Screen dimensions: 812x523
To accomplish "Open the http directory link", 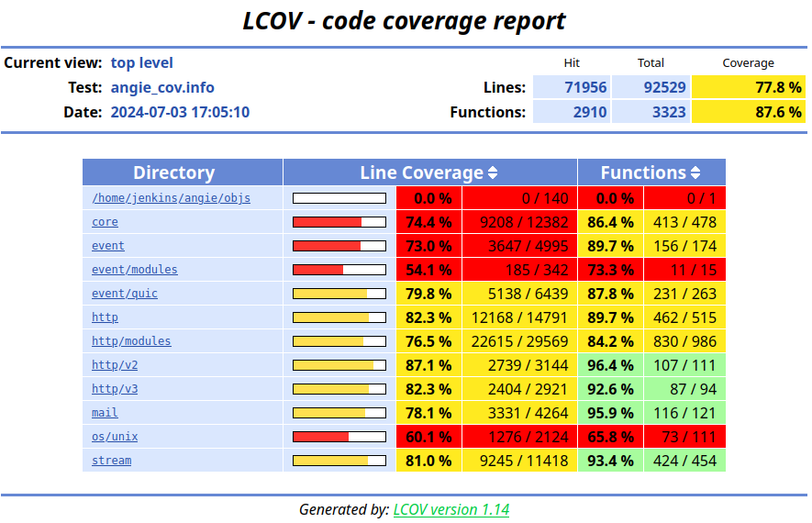I will (x=105, y=317).
